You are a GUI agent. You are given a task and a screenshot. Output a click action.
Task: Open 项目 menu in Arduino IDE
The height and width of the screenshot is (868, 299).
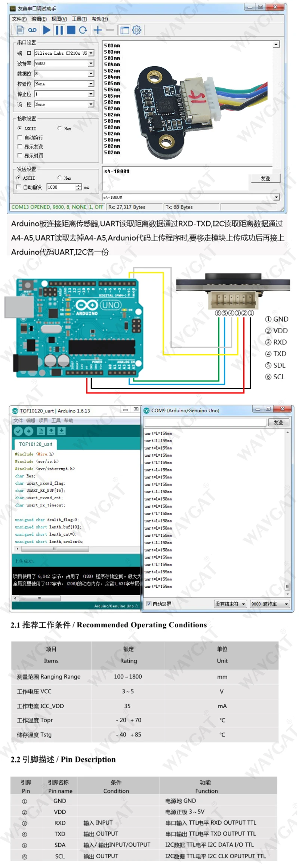click(43, 420)
